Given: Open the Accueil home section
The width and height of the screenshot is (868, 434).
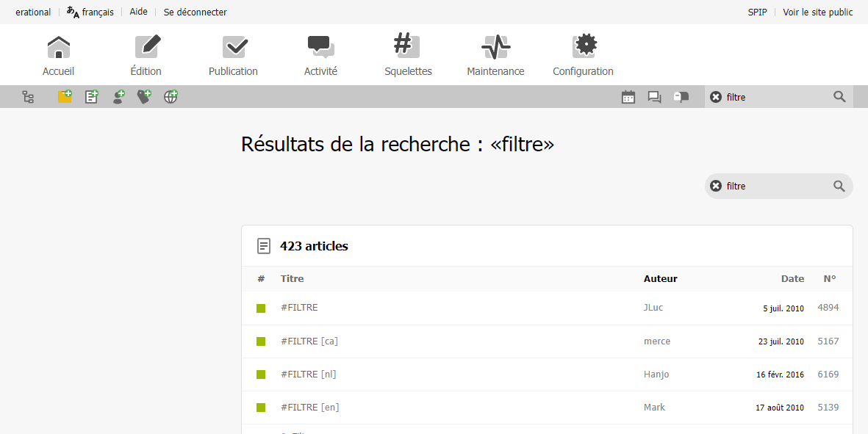Looking at the screenshot, I should pos(58,55).
